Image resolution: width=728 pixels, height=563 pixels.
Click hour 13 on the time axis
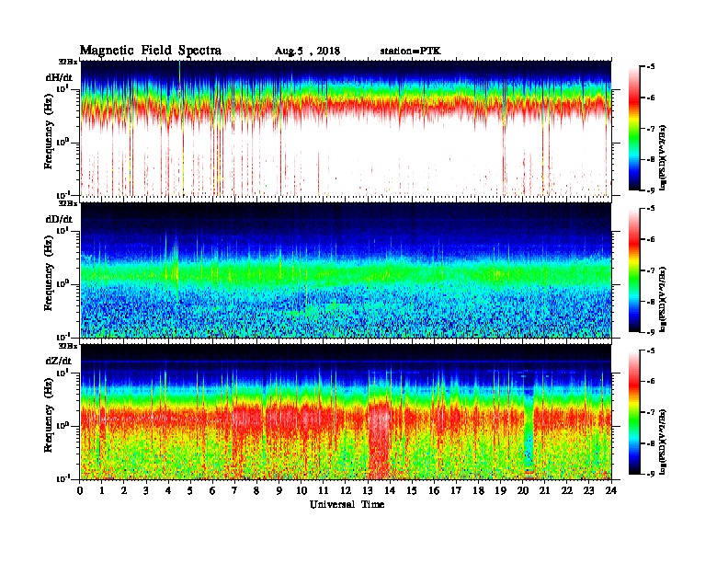(368, 491)
